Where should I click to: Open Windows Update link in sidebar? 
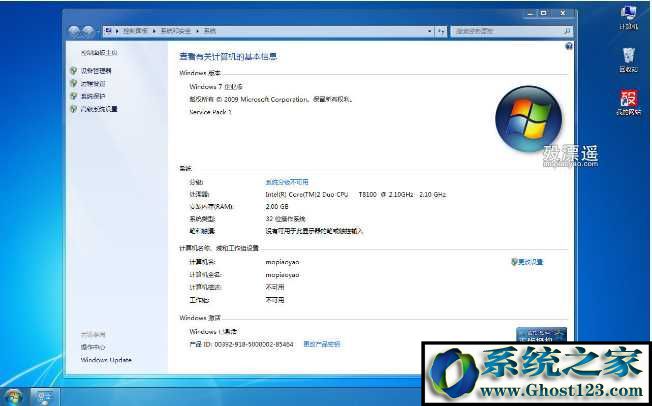pyautogui.click(x=106, y=360)
